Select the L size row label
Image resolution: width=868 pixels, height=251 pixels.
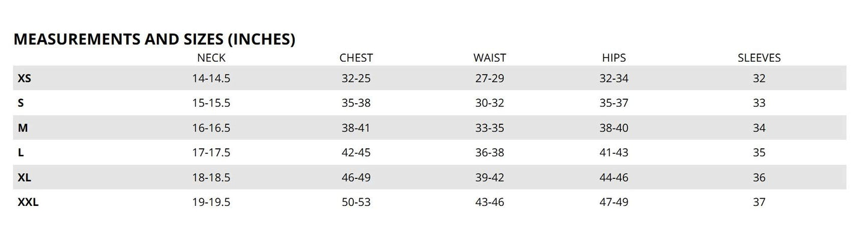[x=21, y=153]
